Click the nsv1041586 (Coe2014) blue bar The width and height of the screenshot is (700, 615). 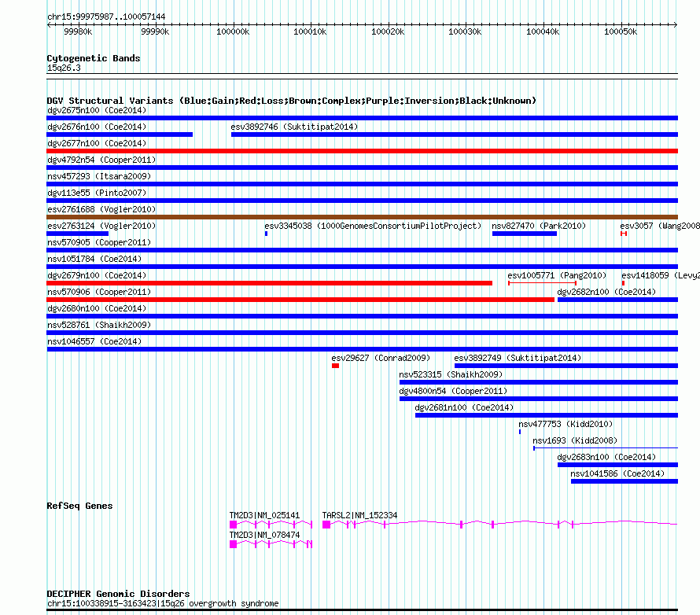click(x=624, y=481)
